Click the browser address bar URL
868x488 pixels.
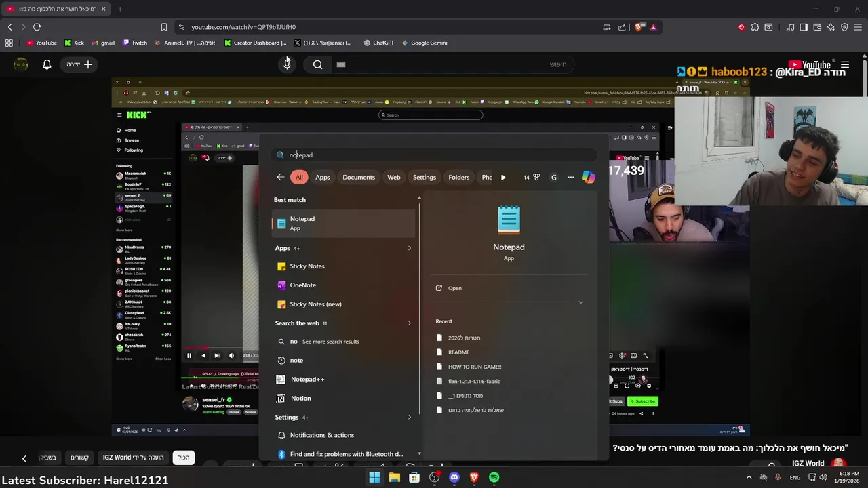pos(243,27)
